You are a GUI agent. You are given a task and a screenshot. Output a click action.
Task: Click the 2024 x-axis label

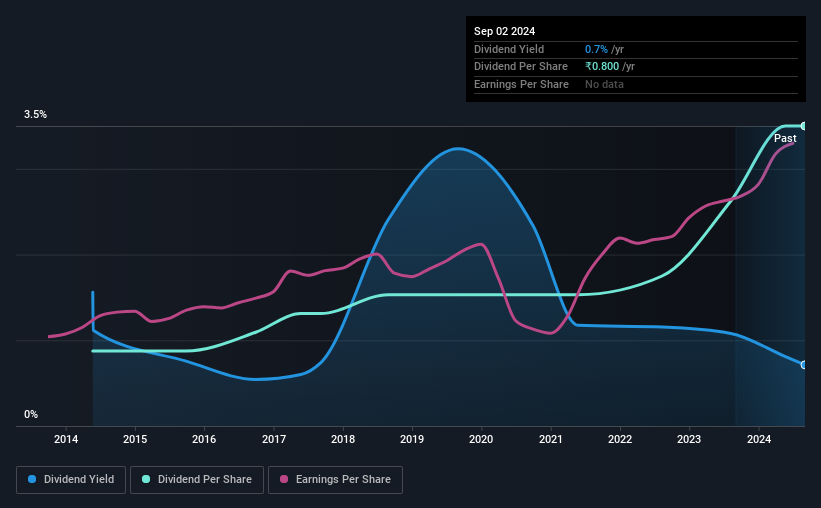tap(759, 439)
